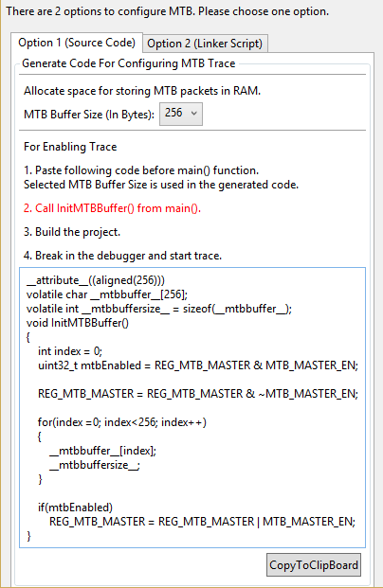This screenshot has height=588, width=383.
Task: Select the Option 1 (Source Code) tab
Action: click(77, 43)
